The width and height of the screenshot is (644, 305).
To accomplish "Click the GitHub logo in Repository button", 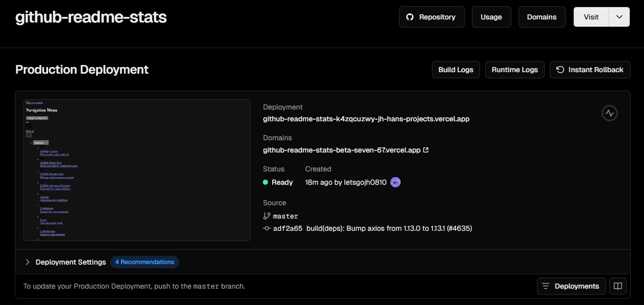I will (x=410, y=17).
